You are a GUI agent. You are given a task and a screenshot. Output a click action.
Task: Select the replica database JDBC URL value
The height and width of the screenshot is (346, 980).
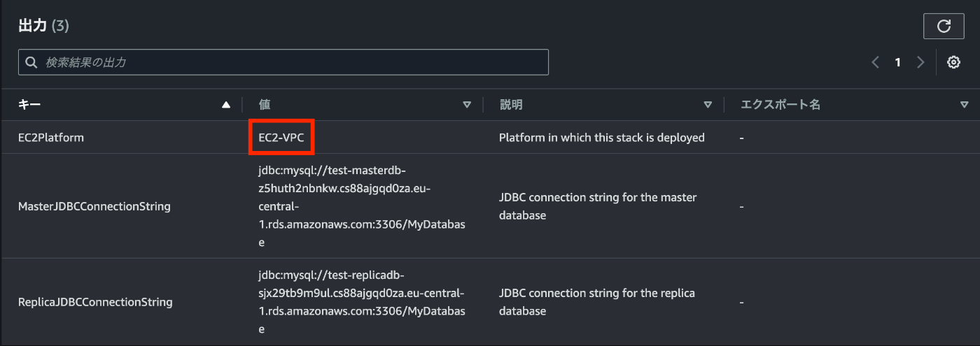[363, 302]
